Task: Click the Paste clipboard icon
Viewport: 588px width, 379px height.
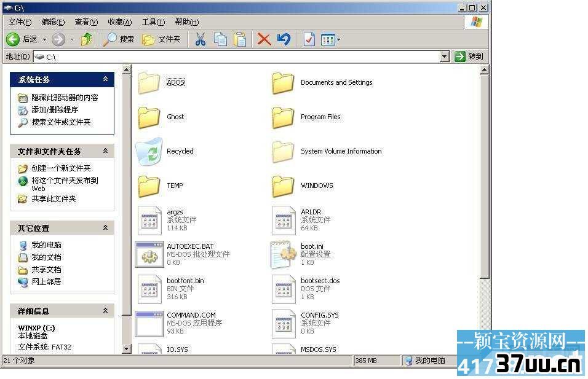Action: (x=240, y=39)
